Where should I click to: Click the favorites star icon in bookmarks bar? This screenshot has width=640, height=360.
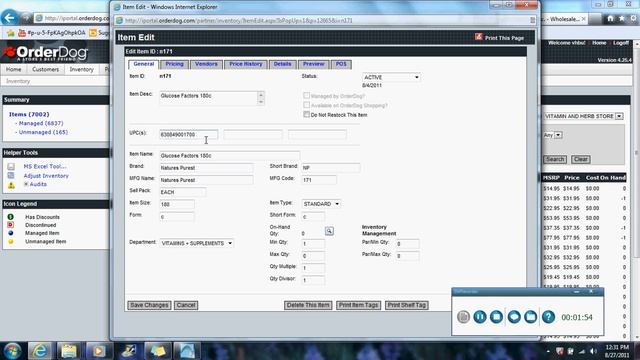10,33
